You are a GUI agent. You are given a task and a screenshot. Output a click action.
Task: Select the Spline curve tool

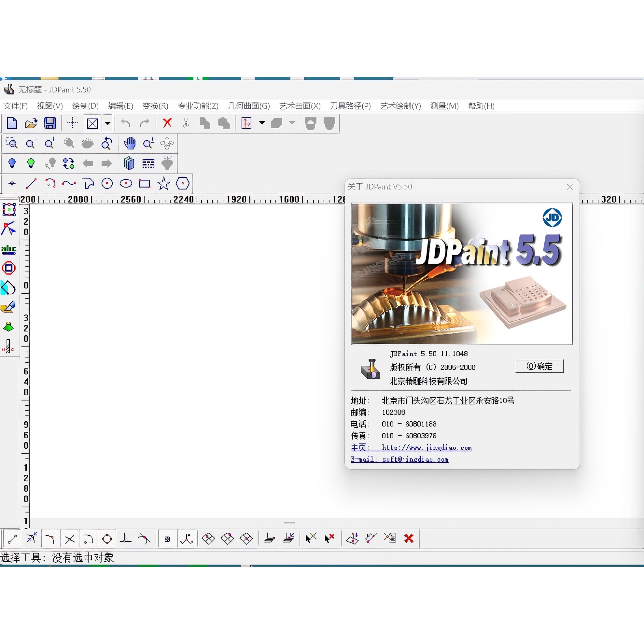coord(69,183)
